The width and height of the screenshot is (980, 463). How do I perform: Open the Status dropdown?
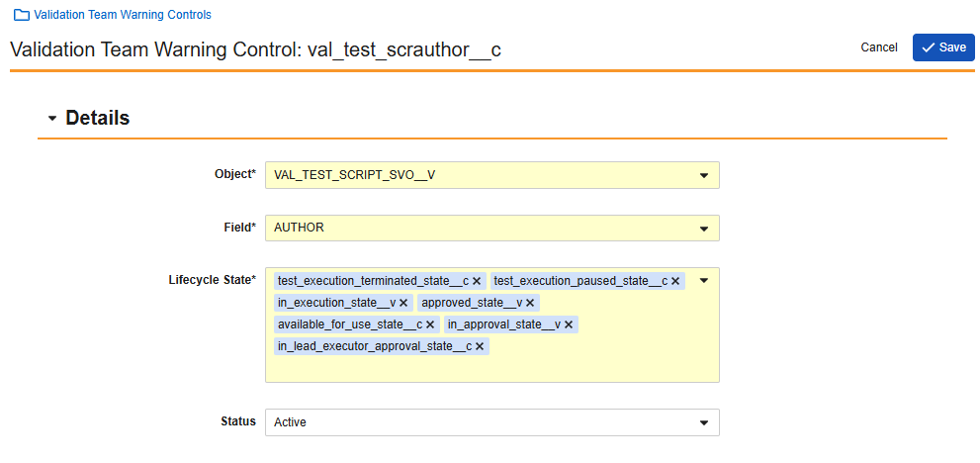[491, 422]
